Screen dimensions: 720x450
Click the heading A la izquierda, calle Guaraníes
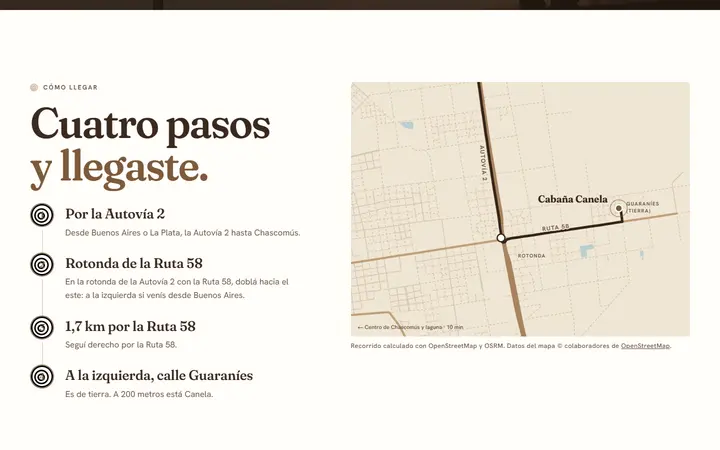[x=159, y=376]
